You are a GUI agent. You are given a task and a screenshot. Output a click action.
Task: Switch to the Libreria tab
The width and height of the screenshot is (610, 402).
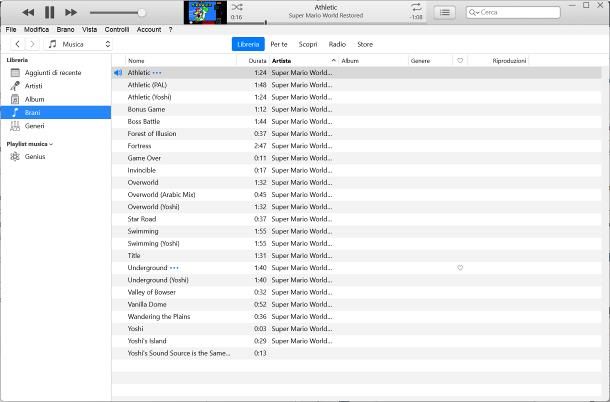[248, 44]
